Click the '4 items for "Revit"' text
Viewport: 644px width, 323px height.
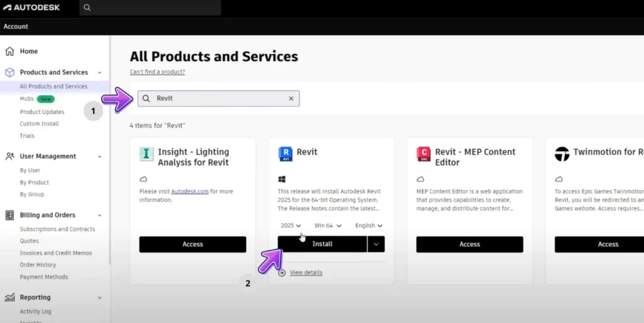coord(157,126)
